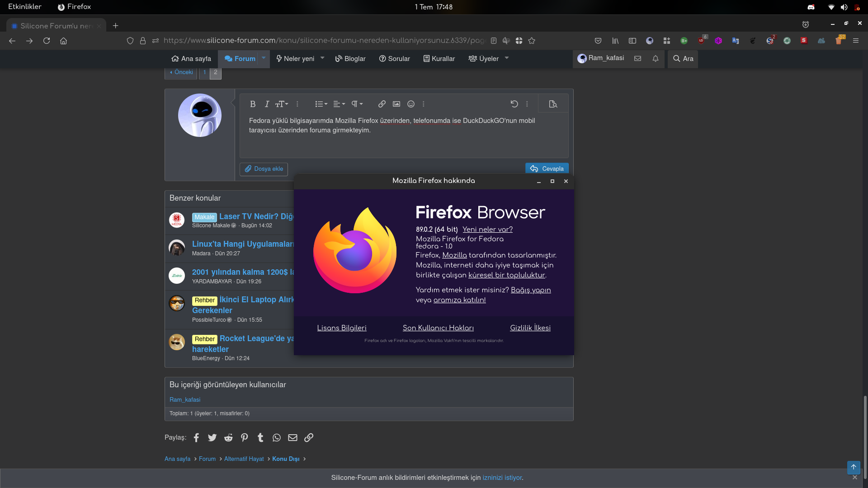Open the Firefox home page button
Screen dimensions: 868x488
[x=64, y=41]
